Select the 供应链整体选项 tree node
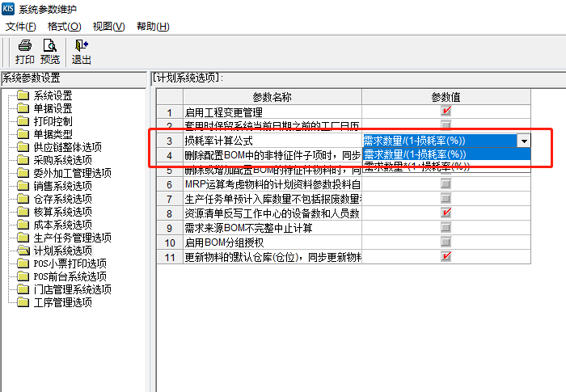The image size is (566, 392). pos(67,147)
